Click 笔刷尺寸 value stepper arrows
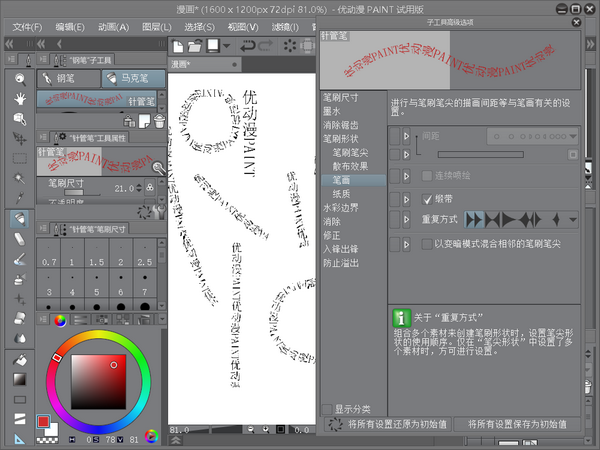The image size is (600, 450). click(139, 188)
